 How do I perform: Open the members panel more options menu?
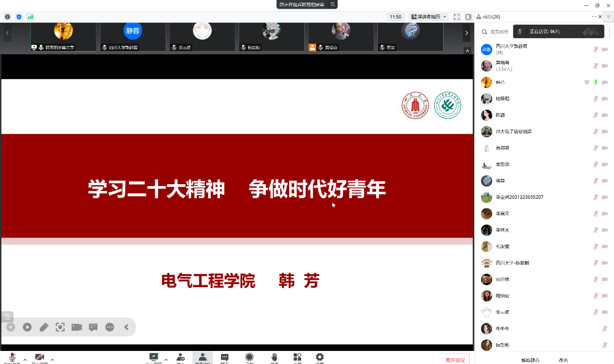point(595,17)
